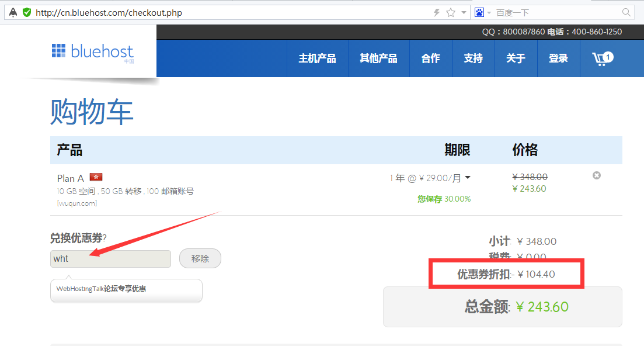Click the Plan A product name
644x346 pixels.
click(x=70, y=178)
